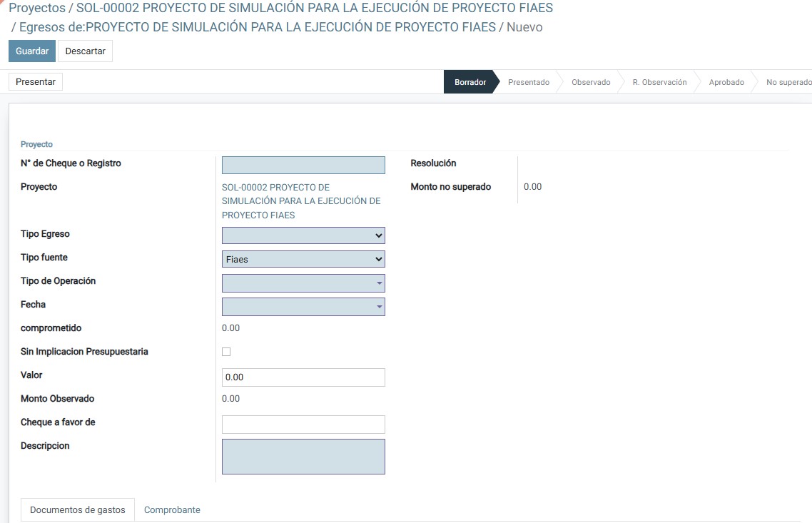
Task: Open the Proyectos breadcrumb link
Action: tap(36, 9)
